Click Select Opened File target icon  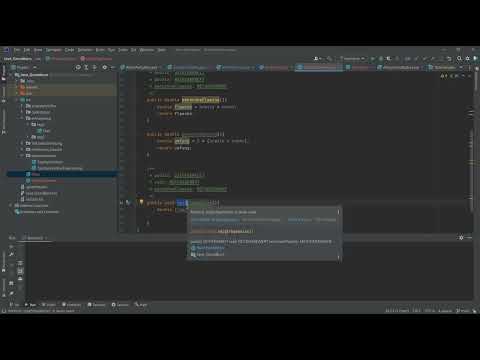(78, 67)
